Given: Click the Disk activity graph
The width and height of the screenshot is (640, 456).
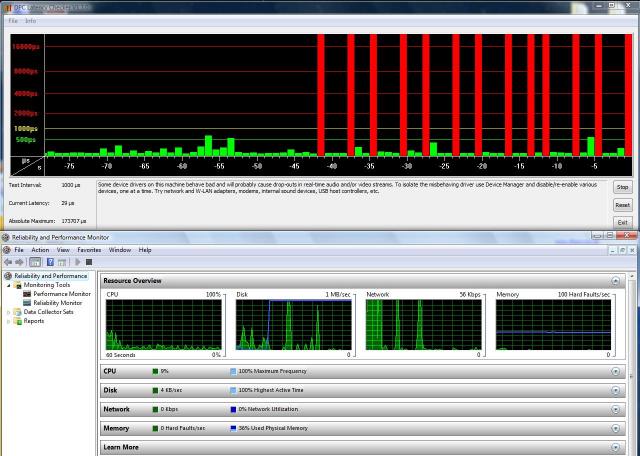Looking at the screenshot, I should 293,325.
